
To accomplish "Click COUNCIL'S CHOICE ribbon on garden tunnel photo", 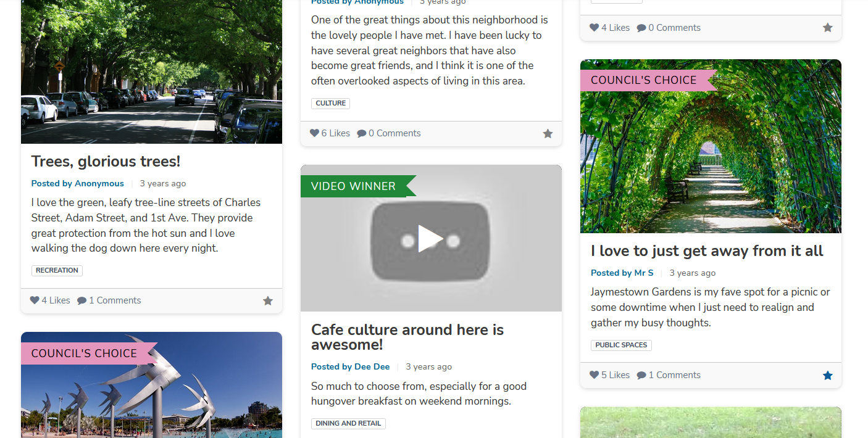I will (648, 80).
